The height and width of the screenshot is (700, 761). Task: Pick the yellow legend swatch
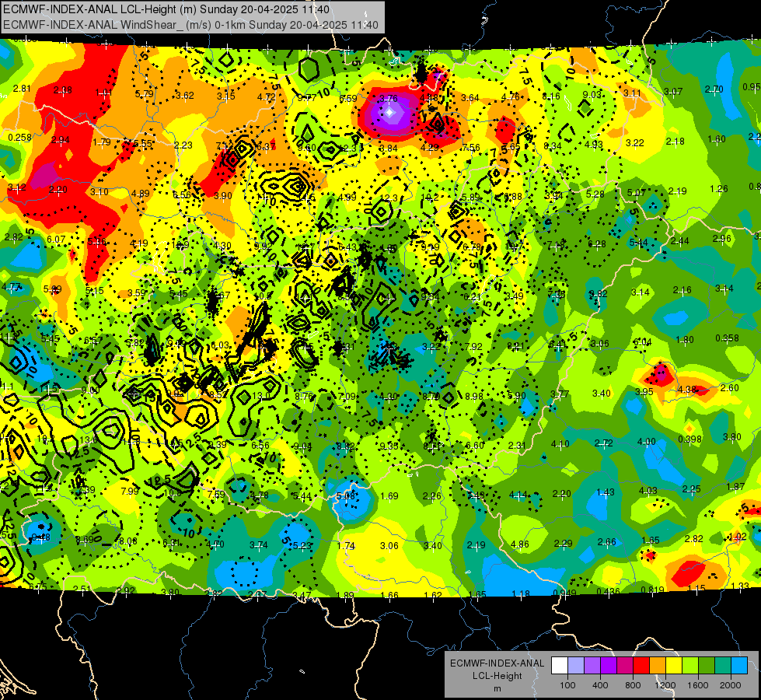(674, 666)
